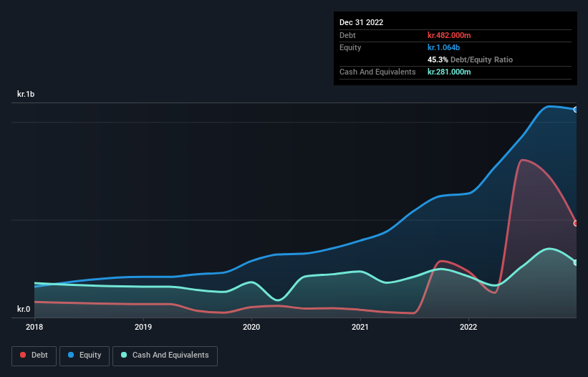Screen dimensions: 588x377
Task: Select the red Debt end-point marker
Action: (576, 223)
